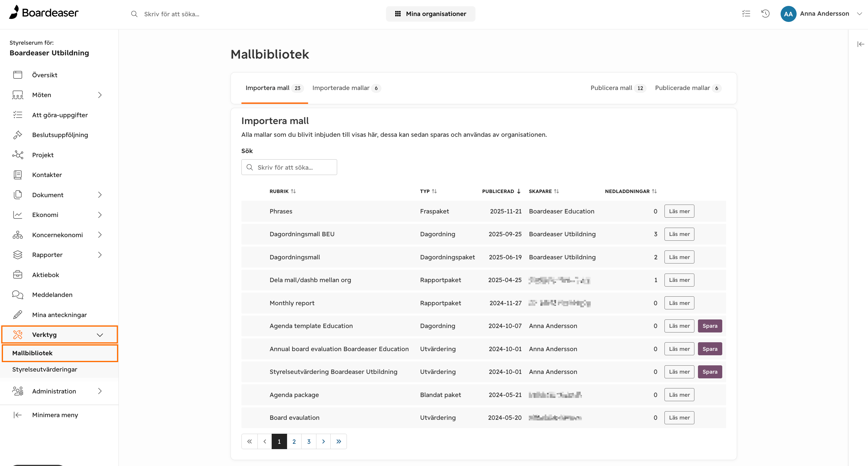Open Anna Andersson user dropdown arrow
The width and height of the screenshot is (868, 466).
click(x=859, y=14)
